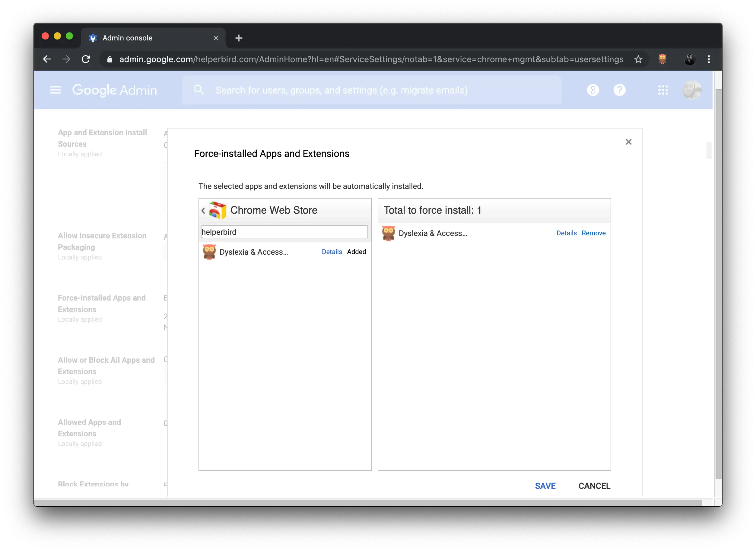Viewport: 756px width, 551px height.
Task: Click the Helperbird owl icon in force install list
Action: point(388,233)
